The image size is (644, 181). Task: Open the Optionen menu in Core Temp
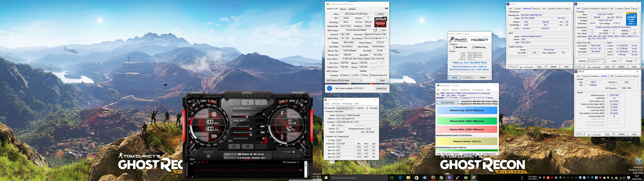click(336, 104)
